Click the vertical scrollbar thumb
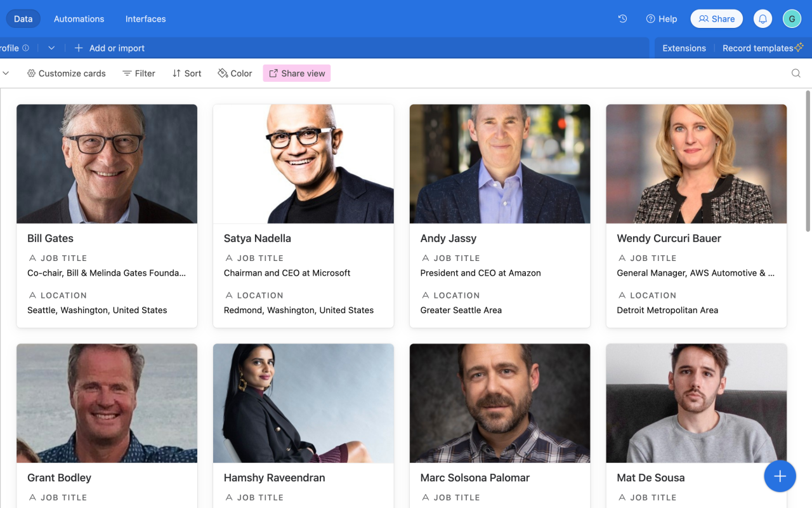The width and height of the screenshot is (812, 508). 808,161
